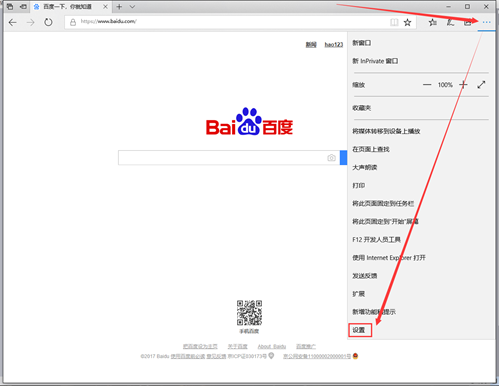This screenshot has width=499, height=386.
Task: Toggle reading view book icon
Action: [394, 22]
